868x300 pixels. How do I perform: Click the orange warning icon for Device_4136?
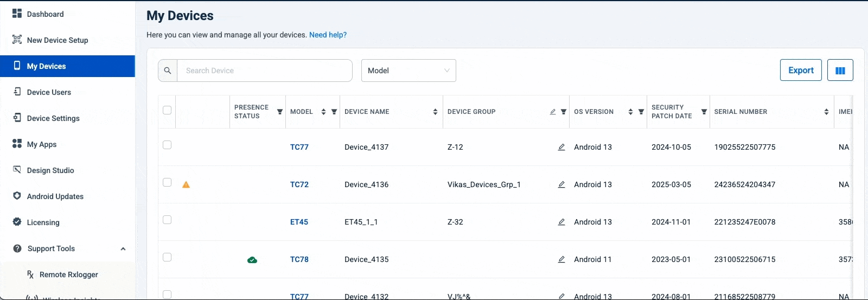click(186, 184)
